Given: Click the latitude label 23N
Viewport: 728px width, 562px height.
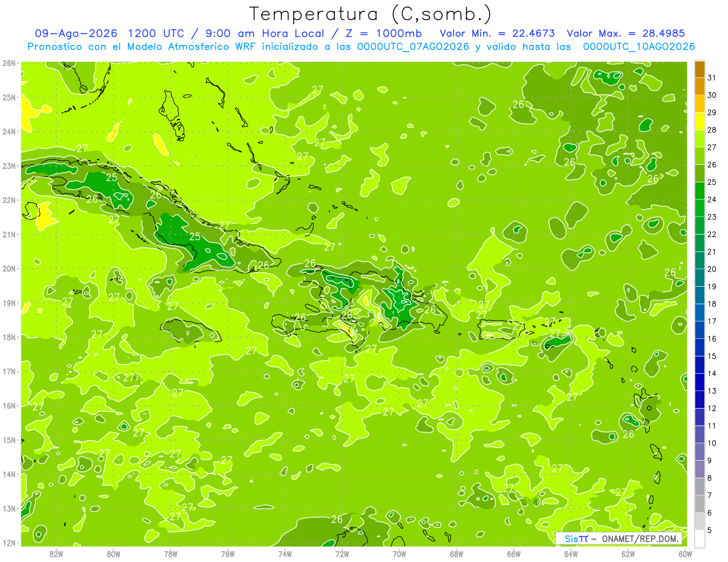Looking at the screenshot, I should click(x=9, y=166).
